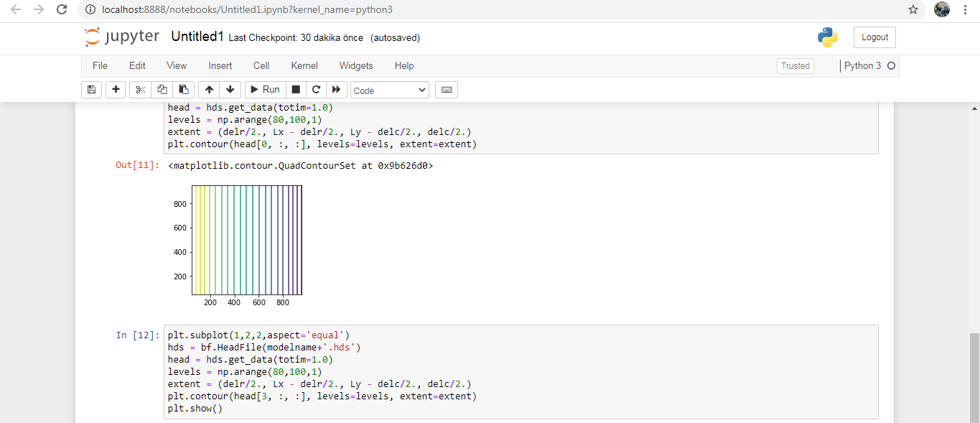
Task: Run the selected cell
Action: [x=265, y=90]
